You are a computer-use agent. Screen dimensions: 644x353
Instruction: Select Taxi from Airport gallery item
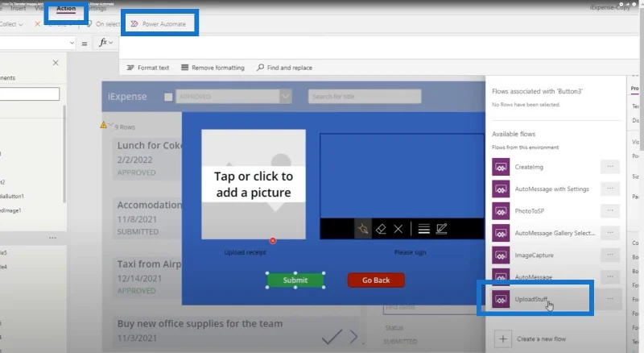[x=148, y=277]
